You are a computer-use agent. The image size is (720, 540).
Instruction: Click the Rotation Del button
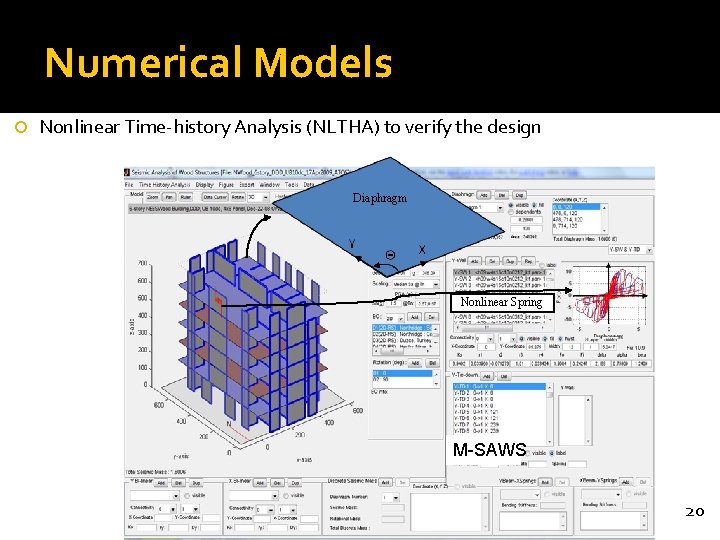(432, 363)
